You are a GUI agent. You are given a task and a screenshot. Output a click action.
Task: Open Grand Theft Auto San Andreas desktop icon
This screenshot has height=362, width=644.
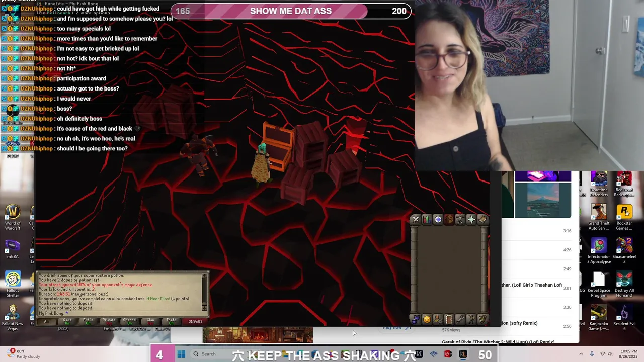[x=599, y=218]
